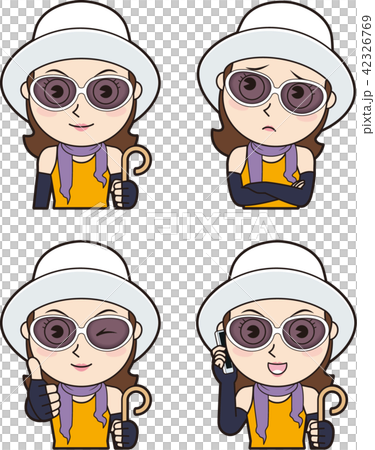Image resolution: width=375 pixels, height=450 pixels.
Task: Click the open smiling mouth of phone caller
Action: 278,369
